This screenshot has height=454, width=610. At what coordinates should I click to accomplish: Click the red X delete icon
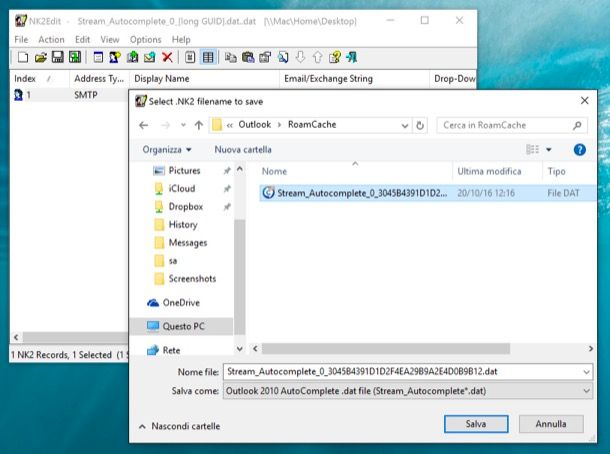167,58
